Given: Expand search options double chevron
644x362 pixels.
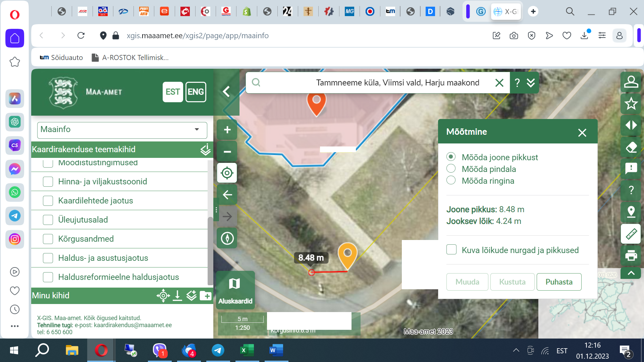Looking at the screenshot, I should (x=531, y=83).
